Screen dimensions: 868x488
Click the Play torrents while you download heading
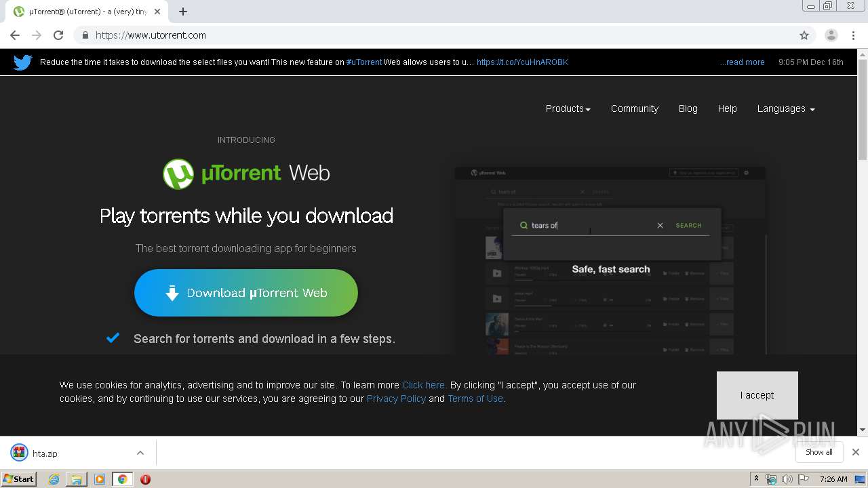246,216
